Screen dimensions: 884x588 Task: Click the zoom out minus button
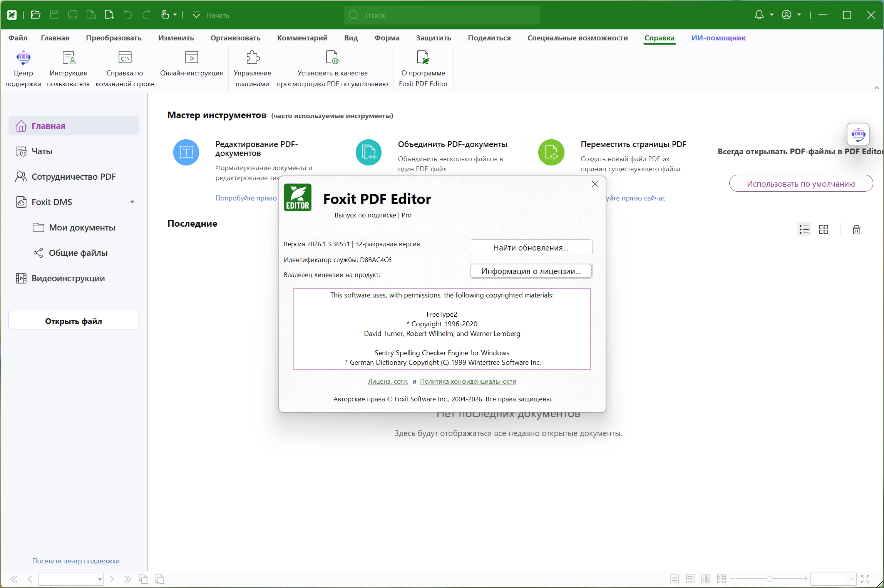[x=732, y=579]
